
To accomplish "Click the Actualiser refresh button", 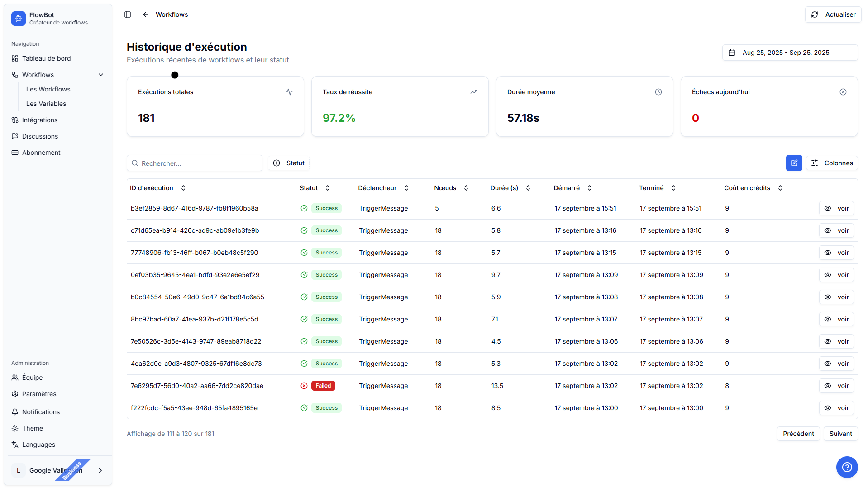I will coord(833,14).
